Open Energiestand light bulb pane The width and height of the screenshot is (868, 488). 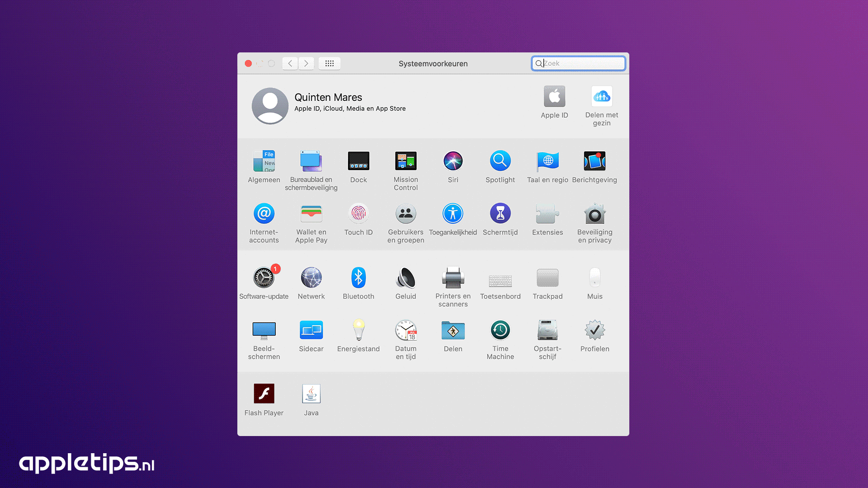coord(358,331)
